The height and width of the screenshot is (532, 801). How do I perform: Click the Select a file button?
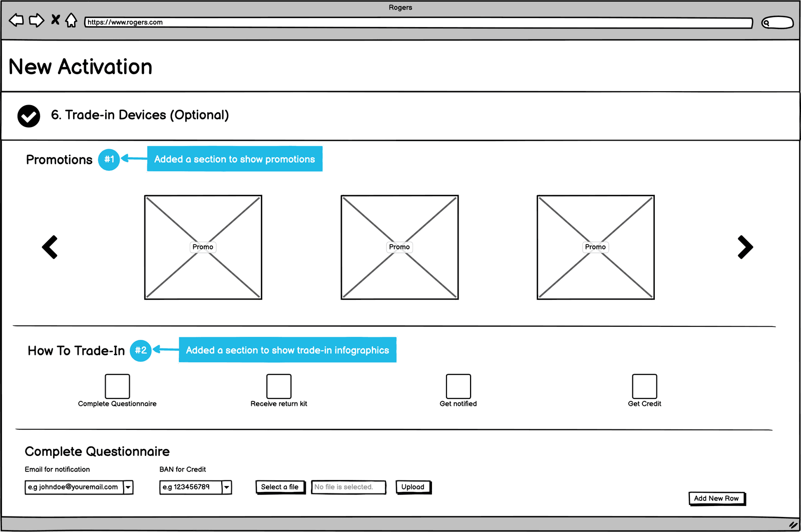[280, 487]
